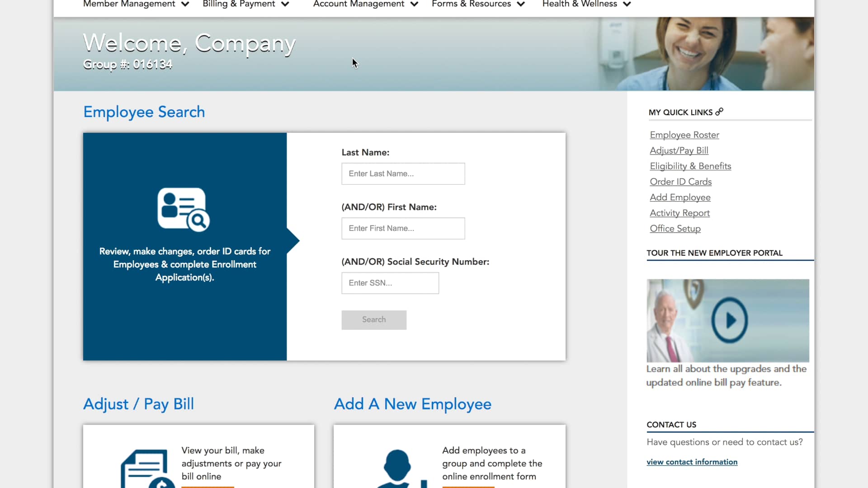This screenshot has width=868, height=488.
Task: Click the ID card search icon in Employee Search
Action: [183, 209]
